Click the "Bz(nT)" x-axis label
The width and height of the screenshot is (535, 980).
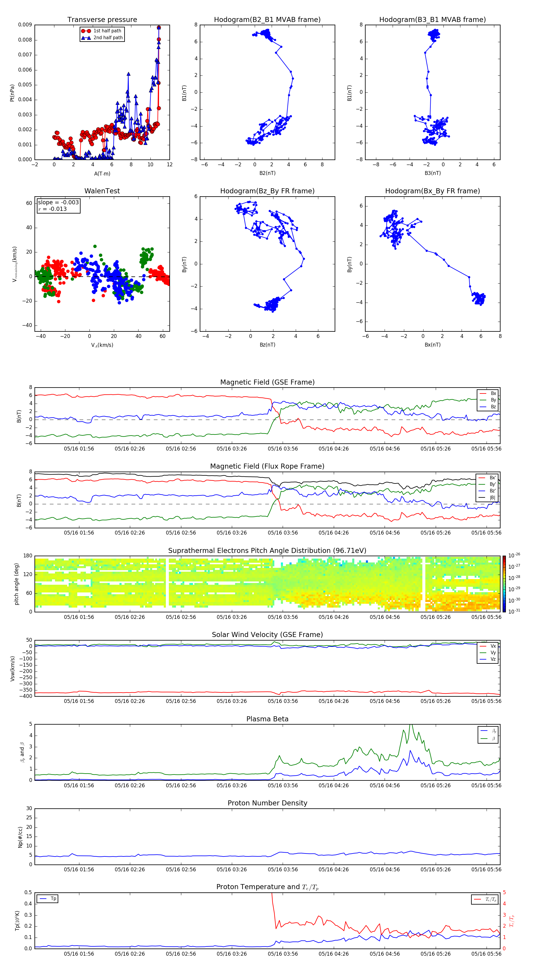pyautogui.click(x=267, y=345)
